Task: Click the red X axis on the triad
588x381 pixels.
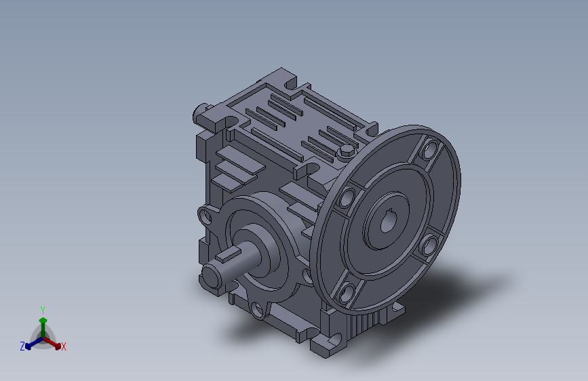Action: tap(52, 343)
